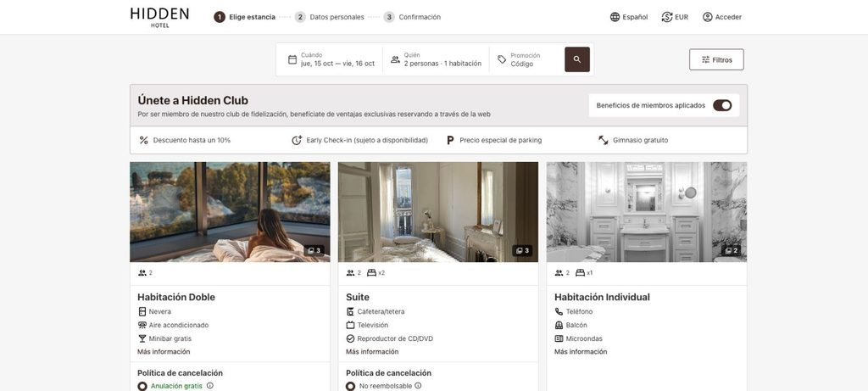
Task: Click the bed icon under Suite image
Action: tap(371, 272)
